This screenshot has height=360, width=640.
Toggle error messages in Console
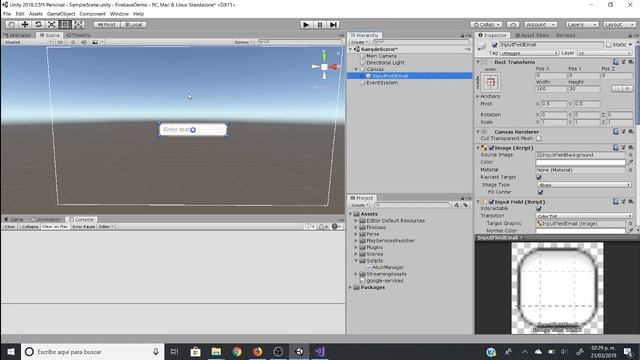(337, 227)
